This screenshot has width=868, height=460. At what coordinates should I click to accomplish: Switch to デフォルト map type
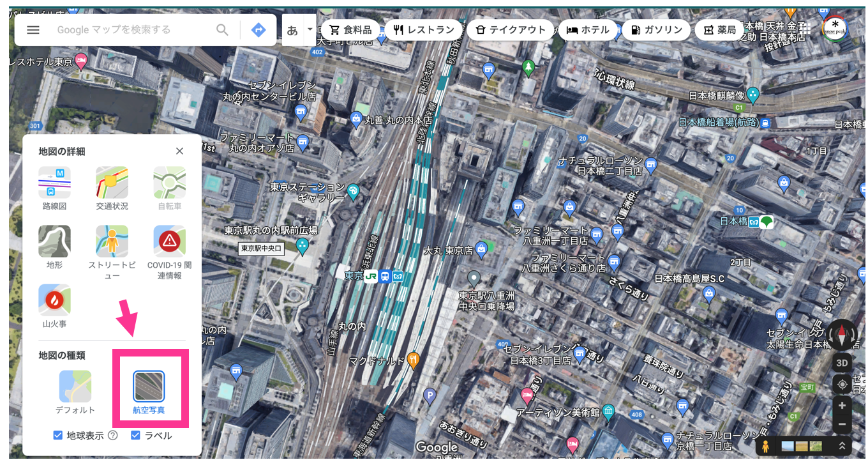click(x=75, y=387)
